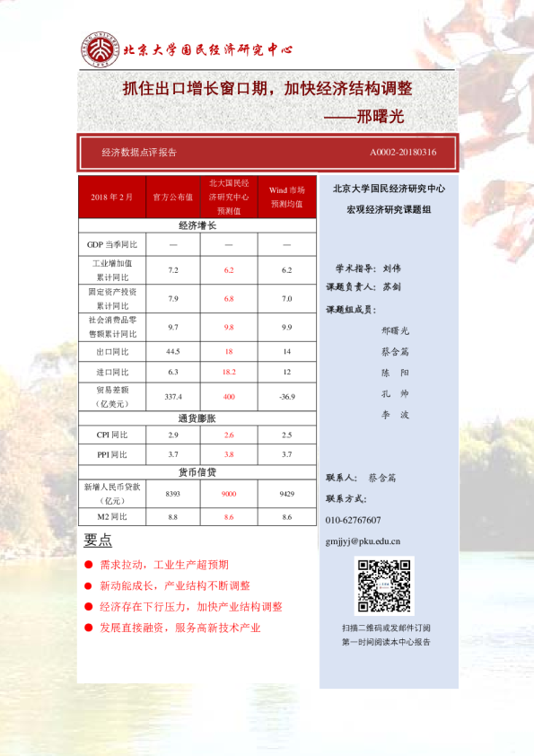Viewport: 534px width, 756px height.
Task: Click the row label 社会消费品零售额累计同比
Action: (112, 327)
